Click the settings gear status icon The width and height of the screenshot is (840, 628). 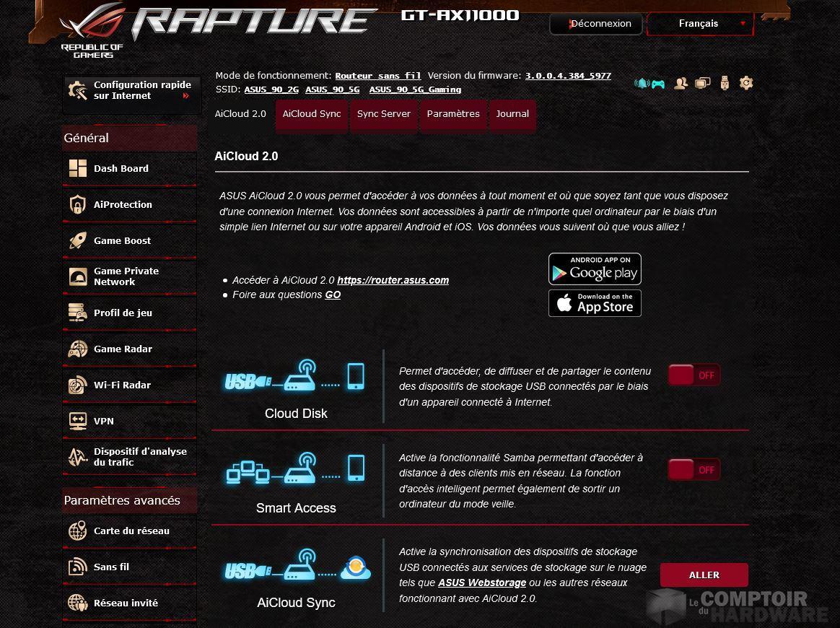tap(745, 82)
